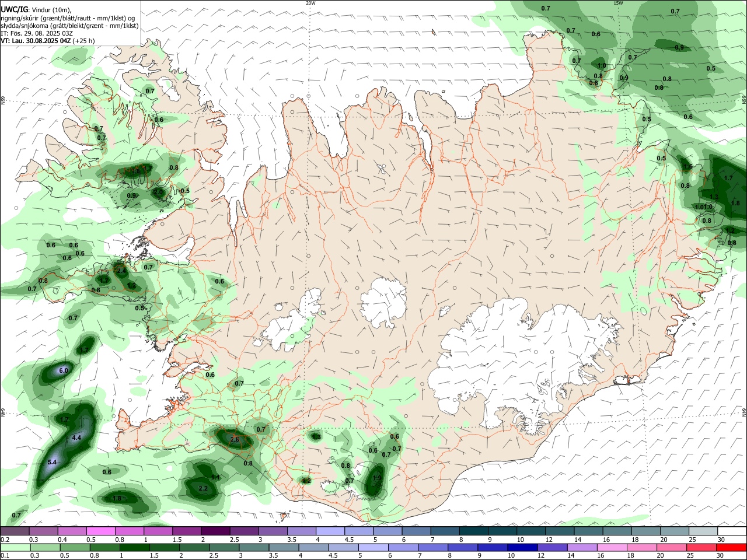Pick the dark navy swatch between 10 and 12
The height and width of the screenshot is (560, 747).
coord(522,548)
